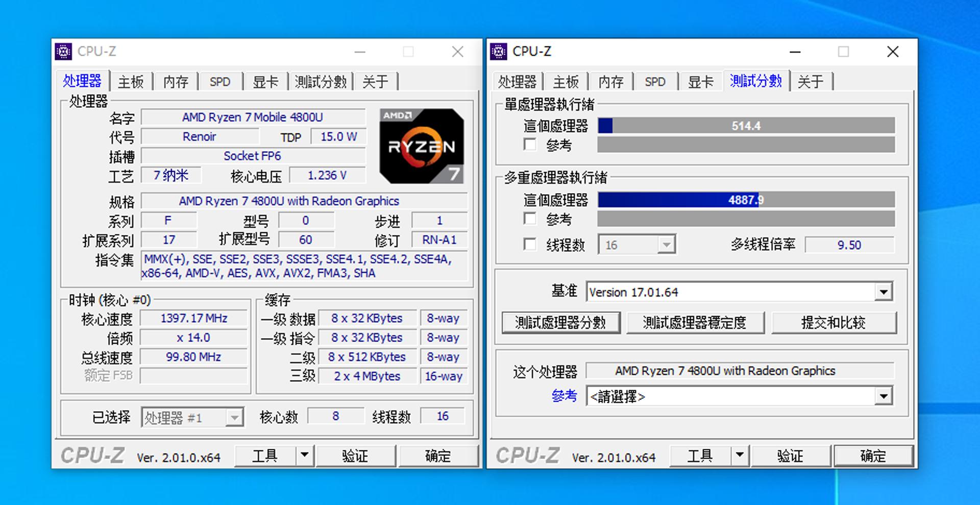Toggle the 线程数 checkbox
980x505 pixels.
pyautogui.click(x=530, y=245)
